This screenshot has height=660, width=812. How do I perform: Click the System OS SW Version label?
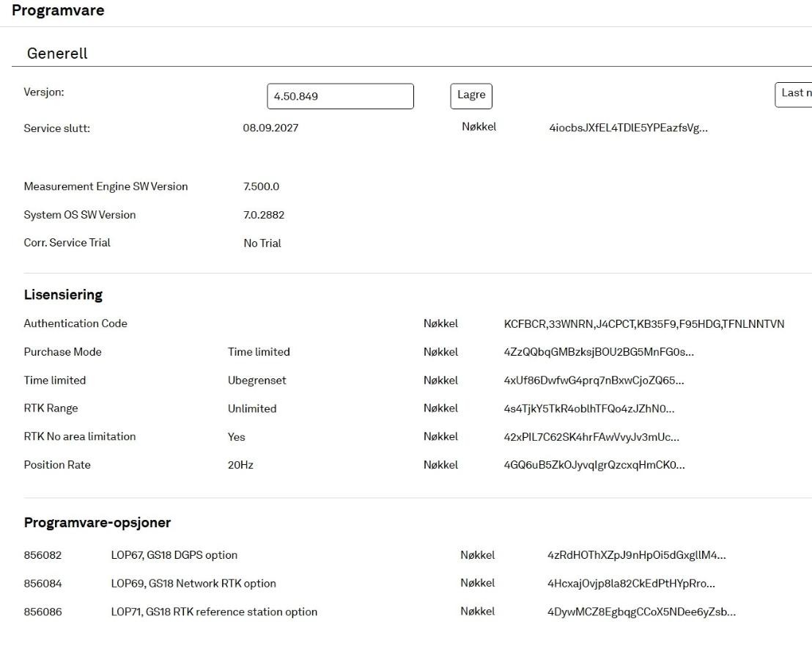point(80,215)
